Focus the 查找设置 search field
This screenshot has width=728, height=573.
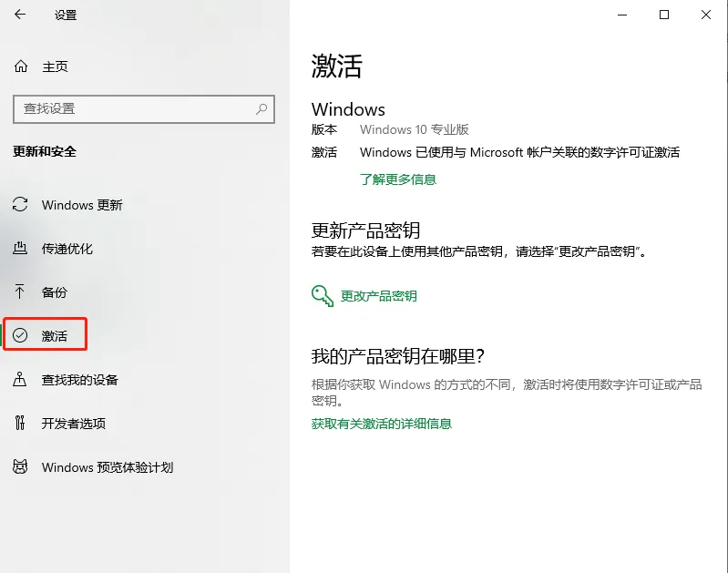click(144, 109)
